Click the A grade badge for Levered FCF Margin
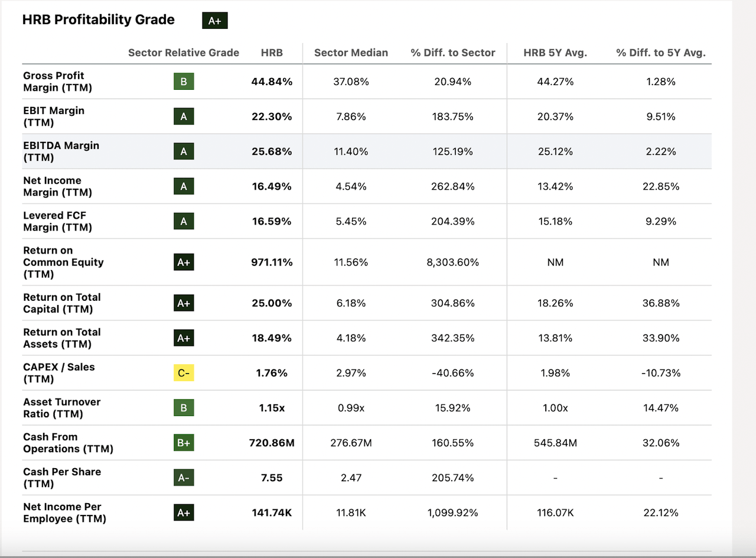The height and width of the screenshot is (558, 756). tap(184, 221)
